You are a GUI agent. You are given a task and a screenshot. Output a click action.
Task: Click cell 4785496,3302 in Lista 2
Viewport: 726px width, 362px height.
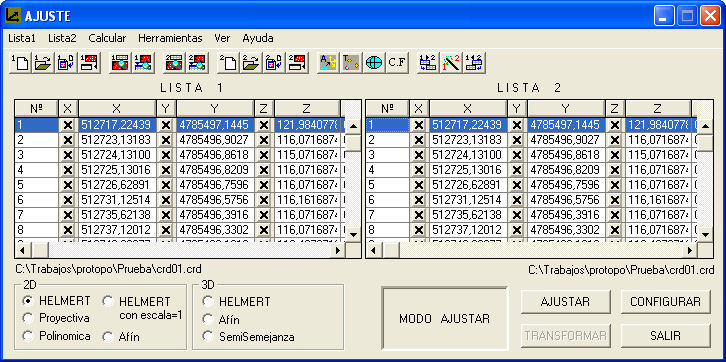coord(566,230)
